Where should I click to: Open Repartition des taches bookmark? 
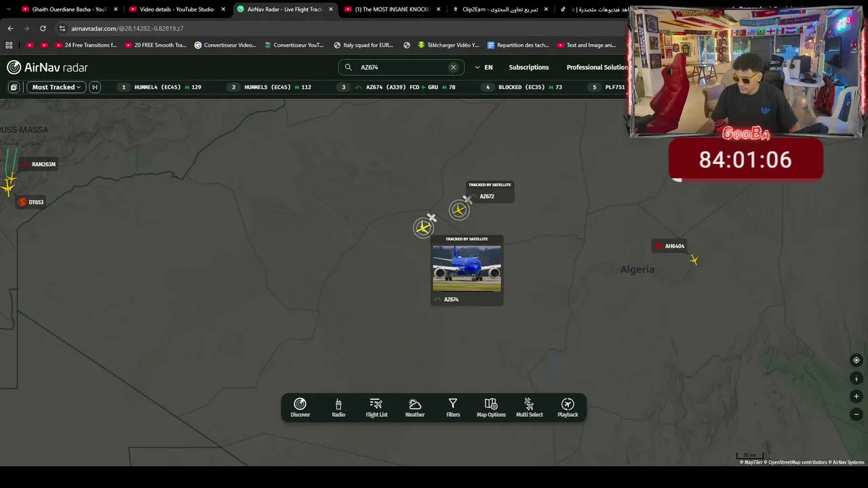[517, 45]
